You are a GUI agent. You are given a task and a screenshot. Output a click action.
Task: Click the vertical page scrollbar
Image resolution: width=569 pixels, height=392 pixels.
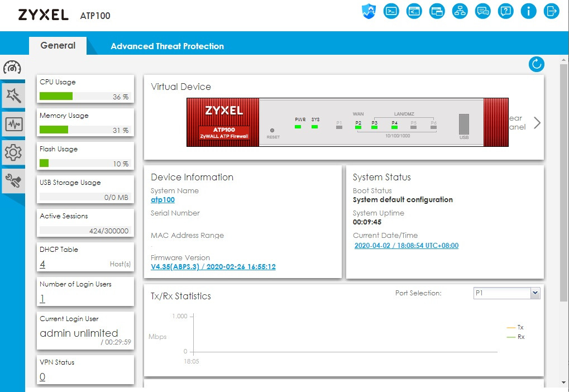pyautogui.click(x=563, y=183)
